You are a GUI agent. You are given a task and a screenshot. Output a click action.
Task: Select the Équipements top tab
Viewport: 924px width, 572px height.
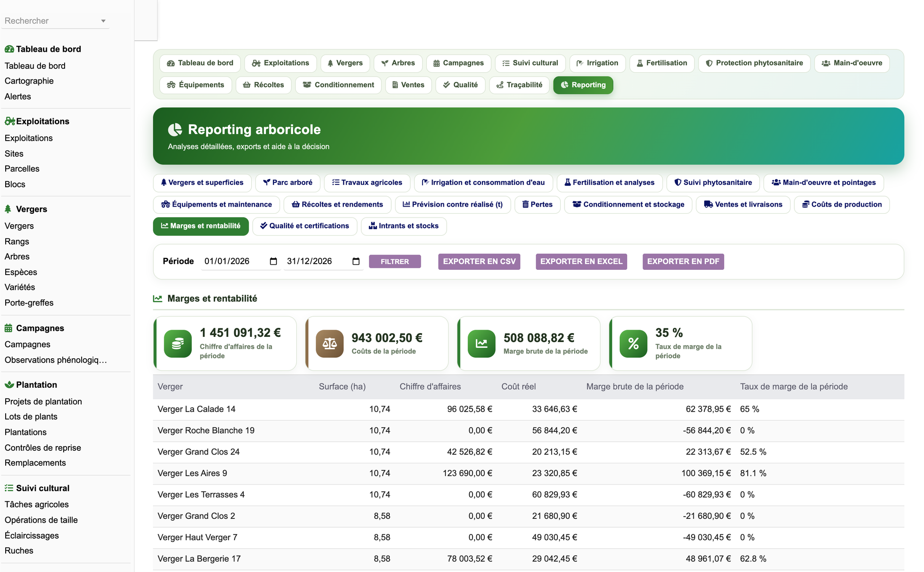[x=196, y=85]
